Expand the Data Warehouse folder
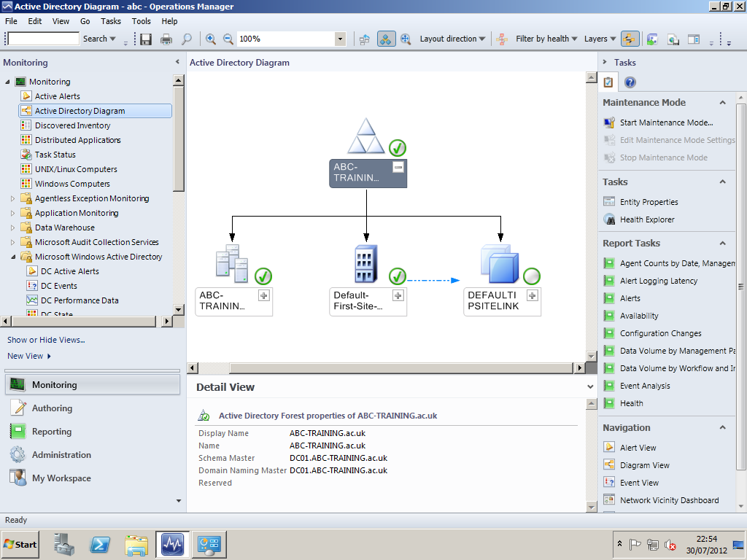747x560 pixels. [13, 227]
